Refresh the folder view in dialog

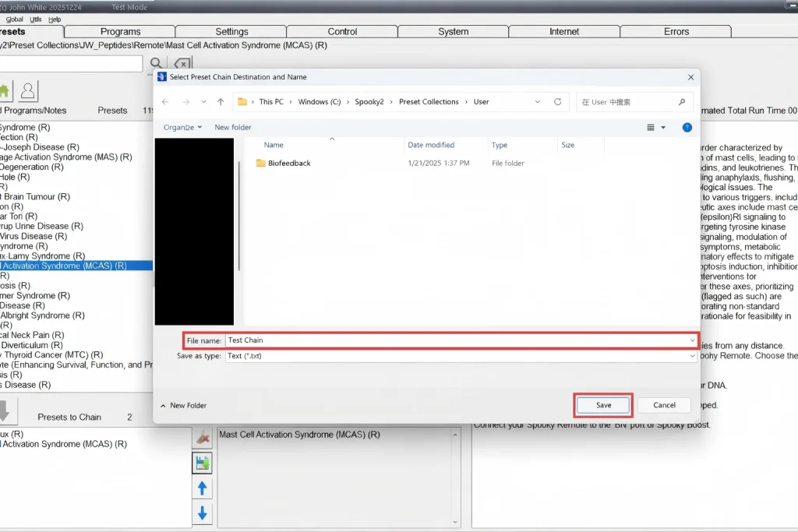(x=558, y=102)
